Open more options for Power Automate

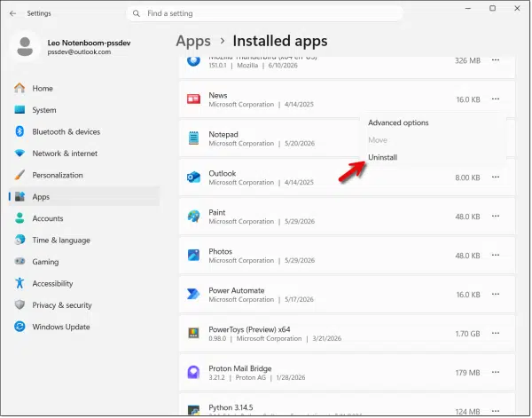tap(496, 295)
